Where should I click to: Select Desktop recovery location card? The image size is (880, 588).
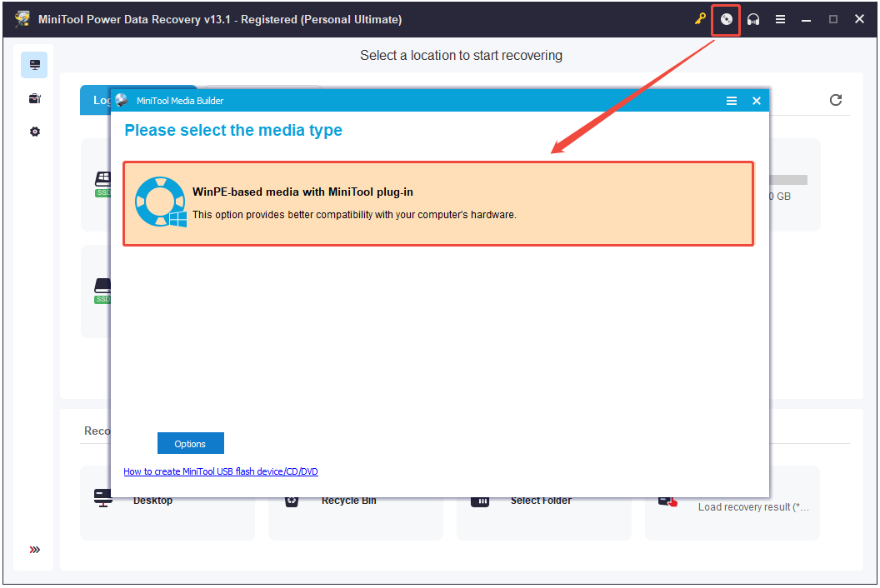(167, 518)
